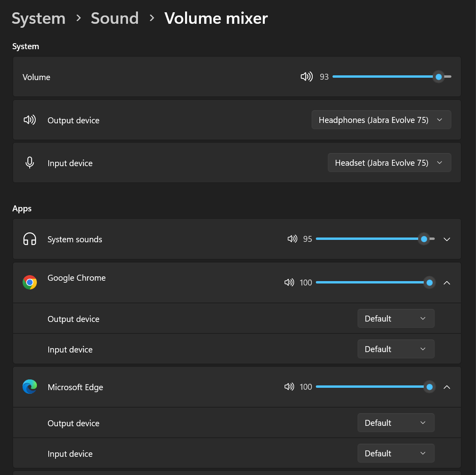Click the System sounds headphones icon
Screen dimensions: 476x475
pos(30,239)
